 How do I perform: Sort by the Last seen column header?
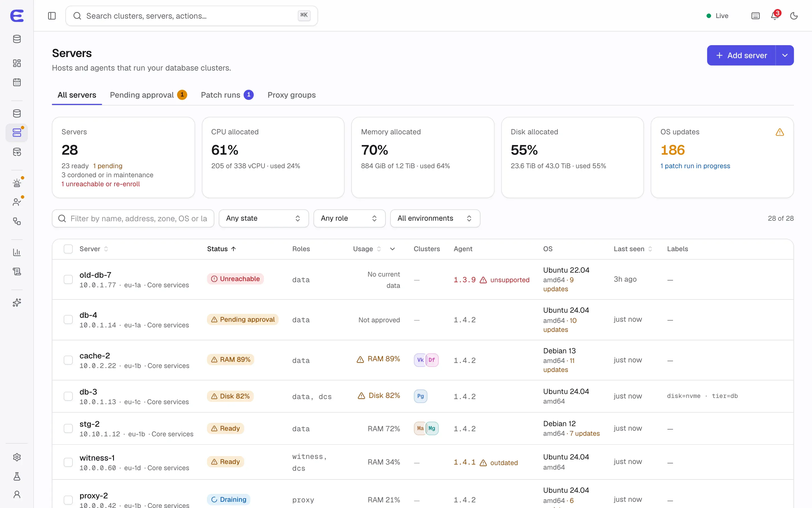click(633, 249)
